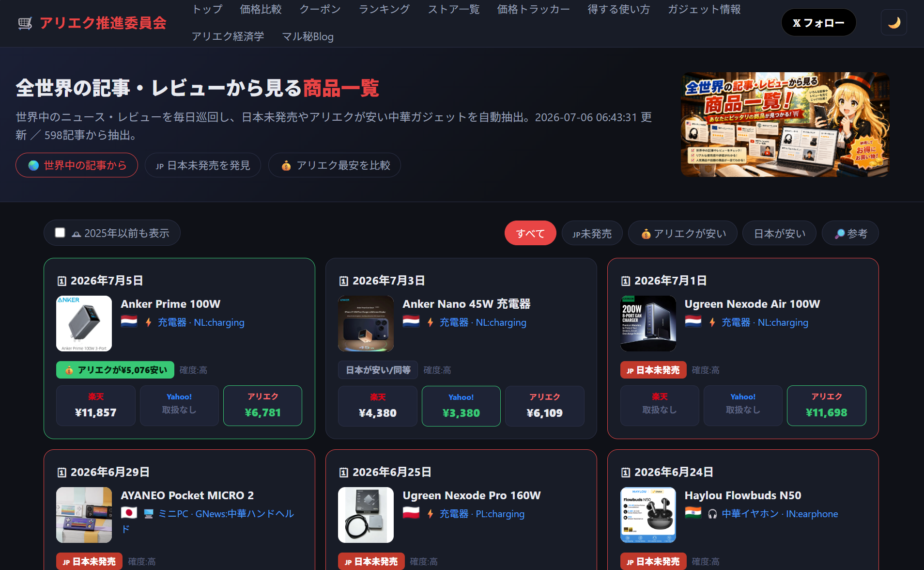Click lightning icon on Nexode Pro card

[x=430, y=514]
